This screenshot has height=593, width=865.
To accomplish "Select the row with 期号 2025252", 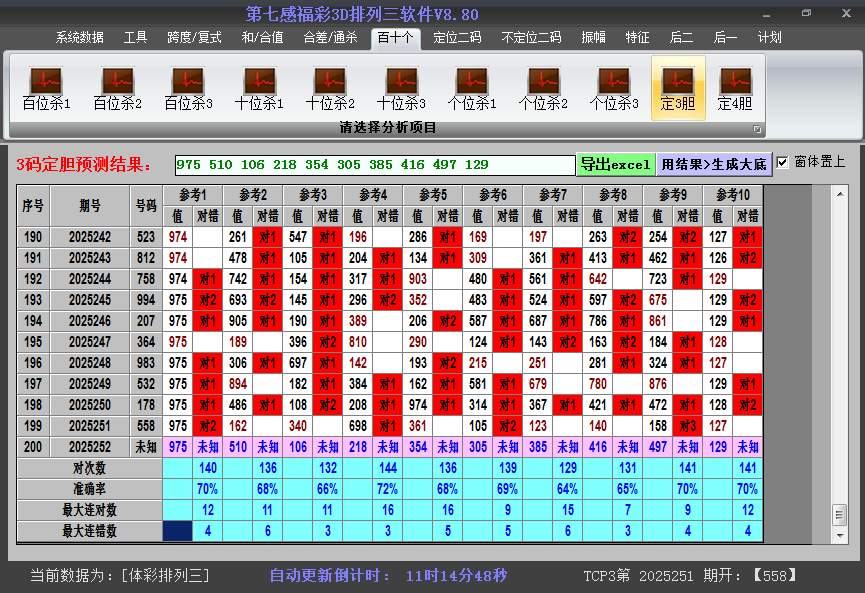I will 390,447.
